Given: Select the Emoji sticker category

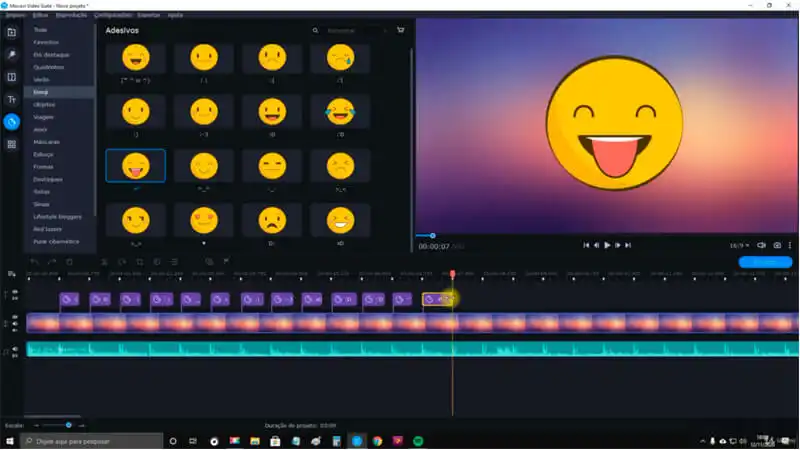Looking at the screenshot, I should [59, 92].
